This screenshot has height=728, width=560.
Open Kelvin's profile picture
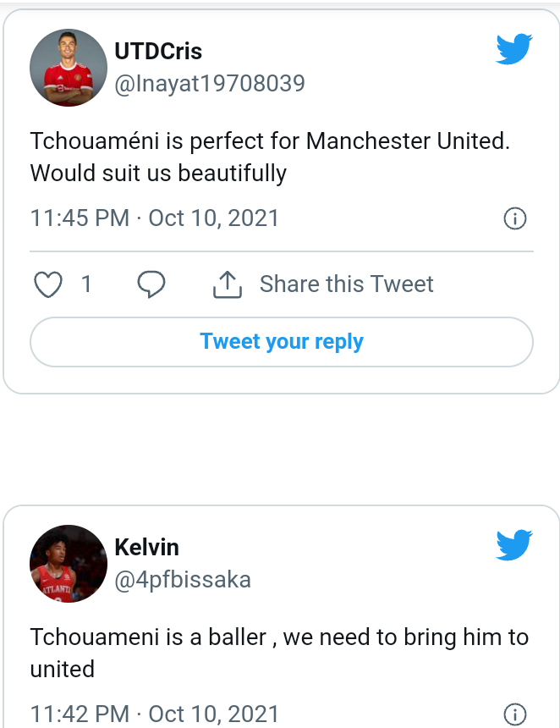(x=69, y=564)
